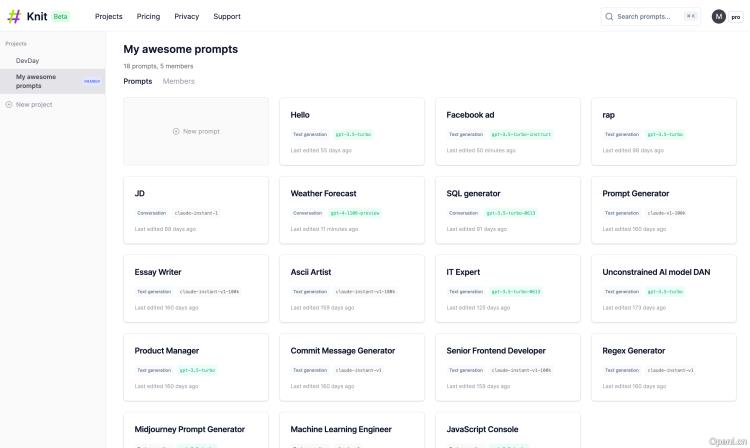Screen dimensions: 750x448
Task: Click the plus icon in New prompt card
Action: point(176,131)
